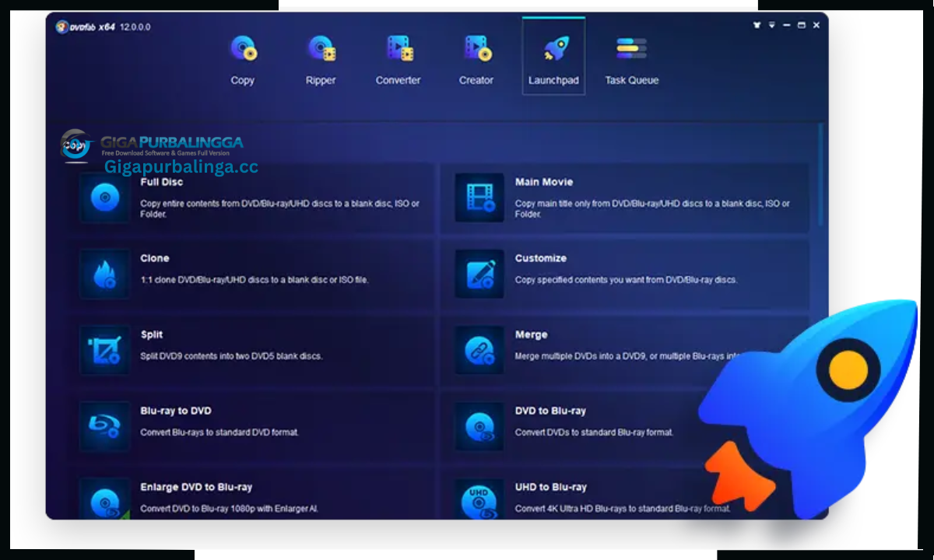Viewport: 934px width, 560px height.
Task: Select the Clone flame icon
Action: [105, 274]
